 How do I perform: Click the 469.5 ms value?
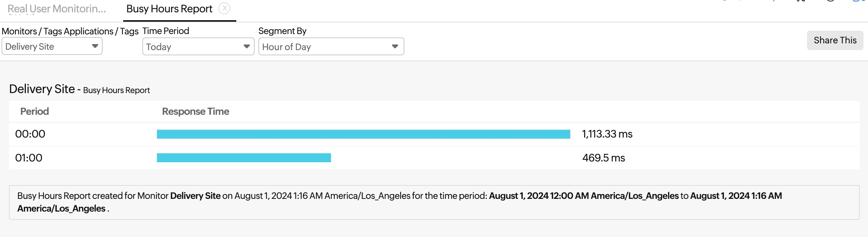click(603, 158)
